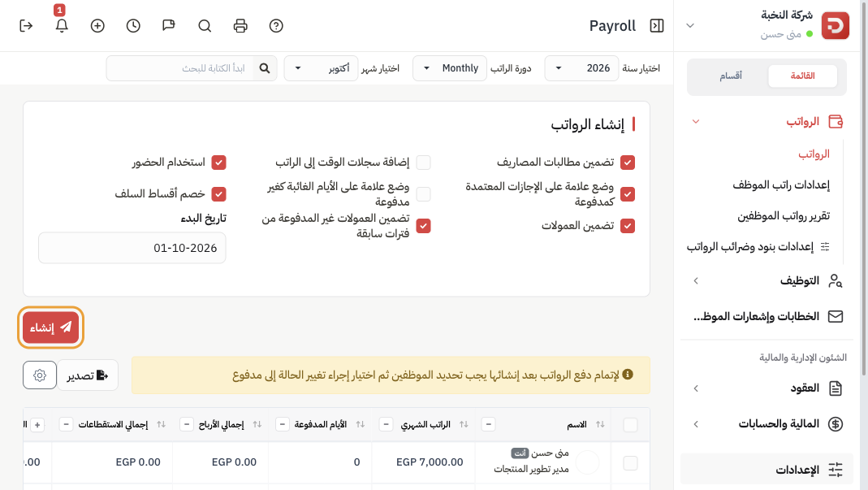This screenshot has width=868, height=490.
Task: Expand the التوظيف sidebar section
Action: tap(696, 281)
